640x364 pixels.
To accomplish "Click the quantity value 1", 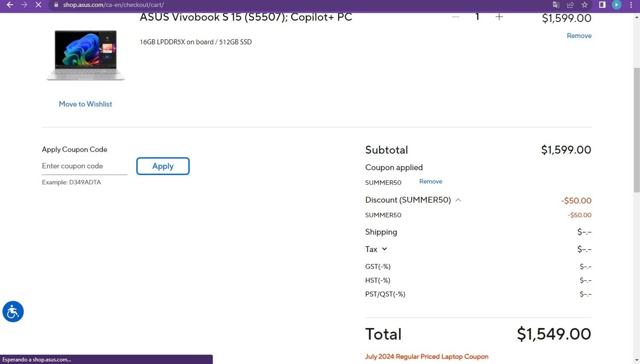I will point(477,17).
